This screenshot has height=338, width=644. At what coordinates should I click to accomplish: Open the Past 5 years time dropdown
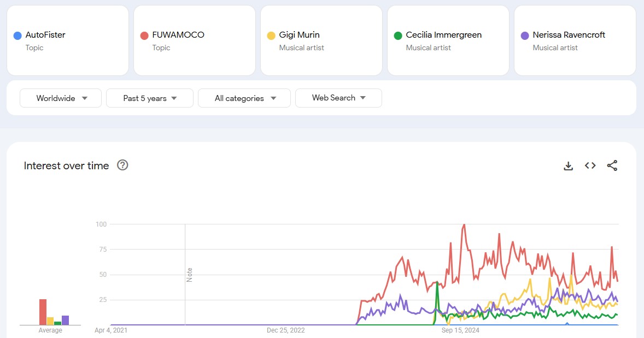[149, 98]
